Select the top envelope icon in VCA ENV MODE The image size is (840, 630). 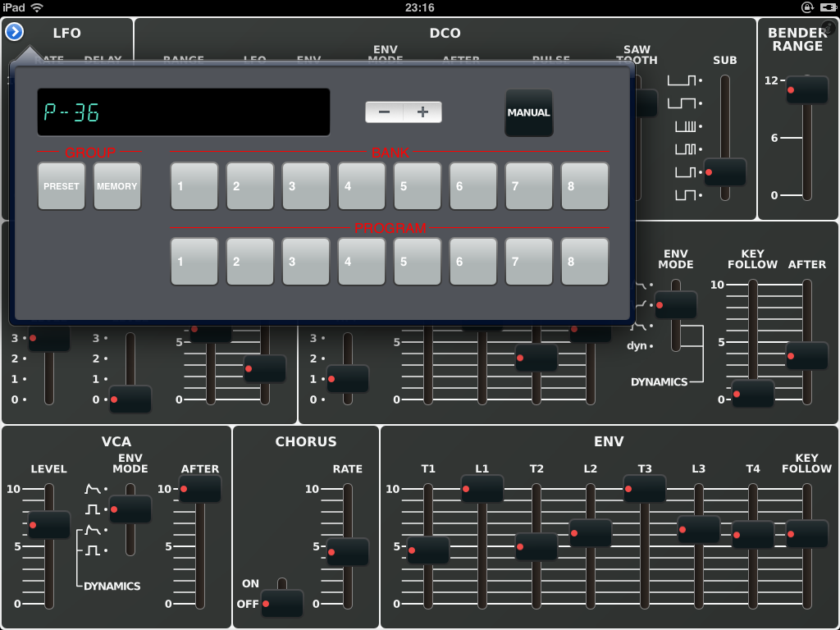[92, 489]
